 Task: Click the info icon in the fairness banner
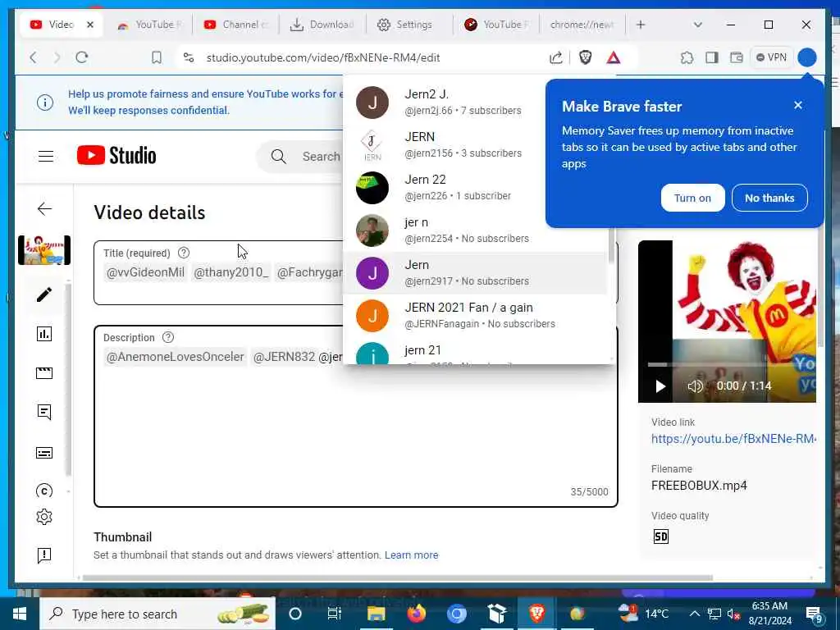pos(45,103)
